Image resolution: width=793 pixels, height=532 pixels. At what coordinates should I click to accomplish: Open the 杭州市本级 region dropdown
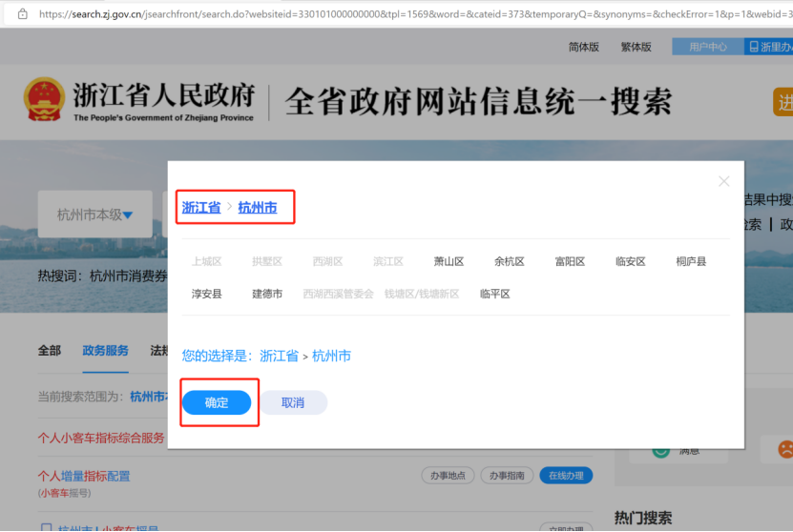(x=94, y=215)
